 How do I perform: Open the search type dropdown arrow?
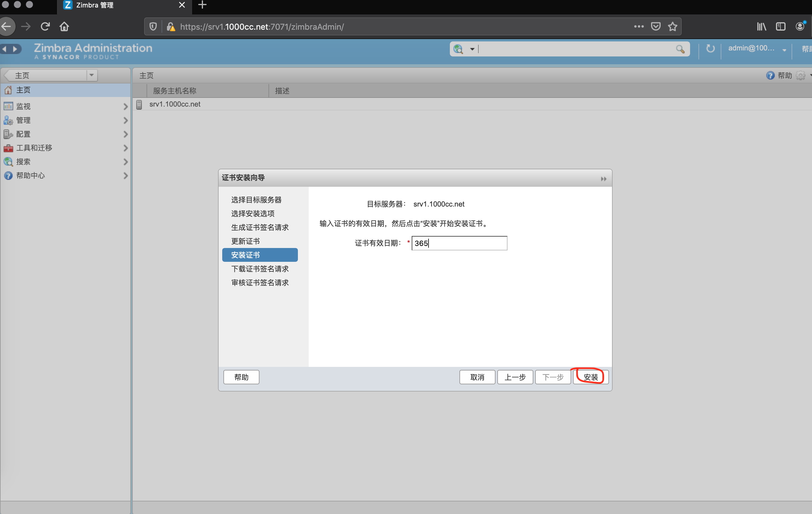472,49
